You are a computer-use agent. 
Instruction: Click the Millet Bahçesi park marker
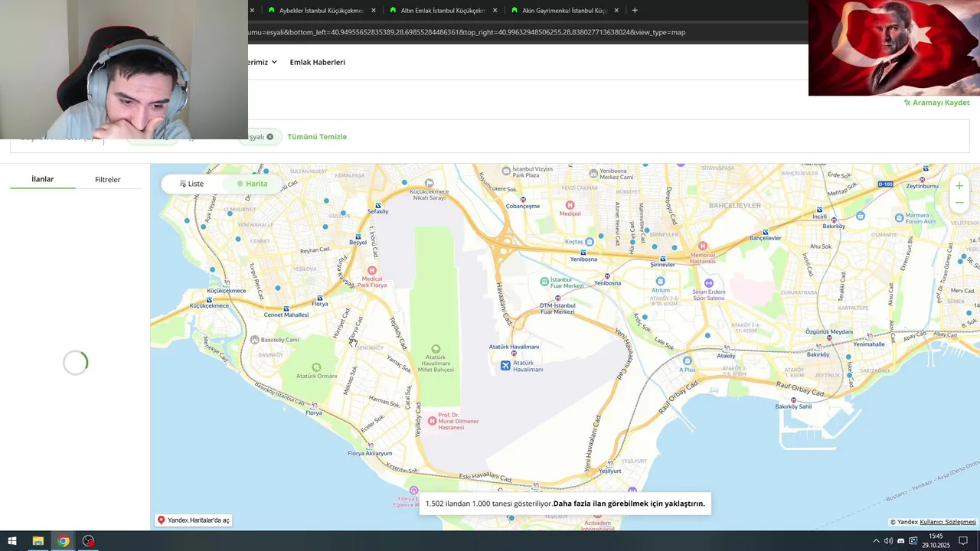click(436, 349)
